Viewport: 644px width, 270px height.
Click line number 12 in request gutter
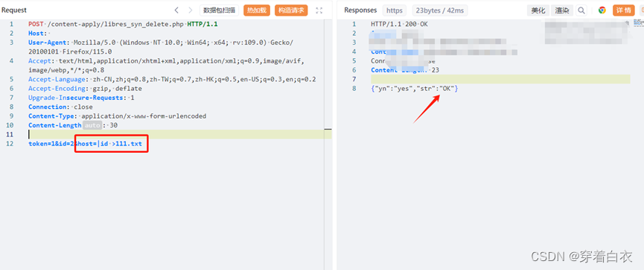click(x=10, y=144)
